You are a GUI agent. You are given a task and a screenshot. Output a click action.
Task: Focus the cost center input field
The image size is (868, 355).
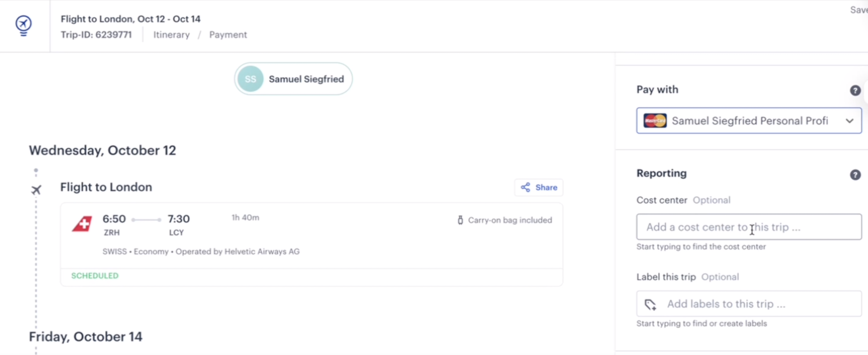(749, 227)
